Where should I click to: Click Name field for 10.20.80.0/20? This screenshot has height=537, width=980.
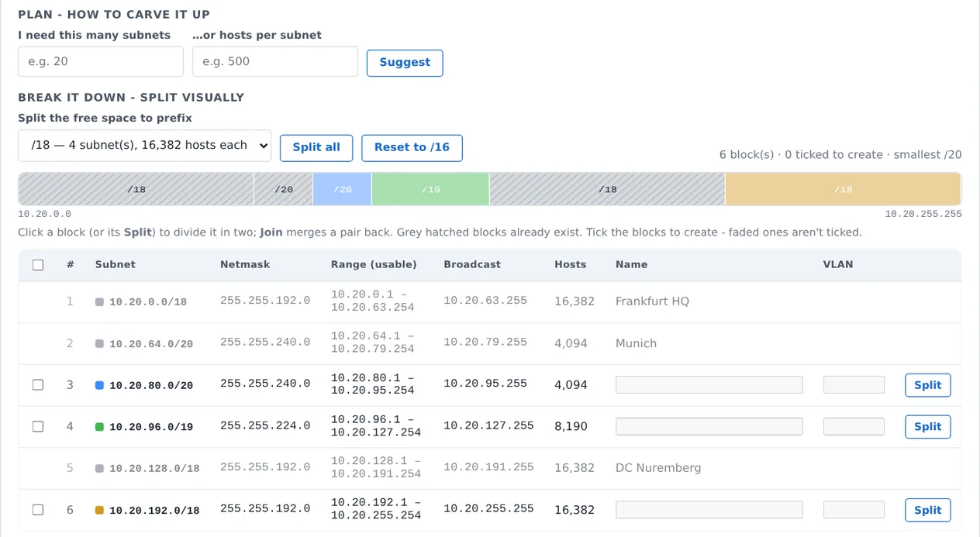[x=709, y=384]
